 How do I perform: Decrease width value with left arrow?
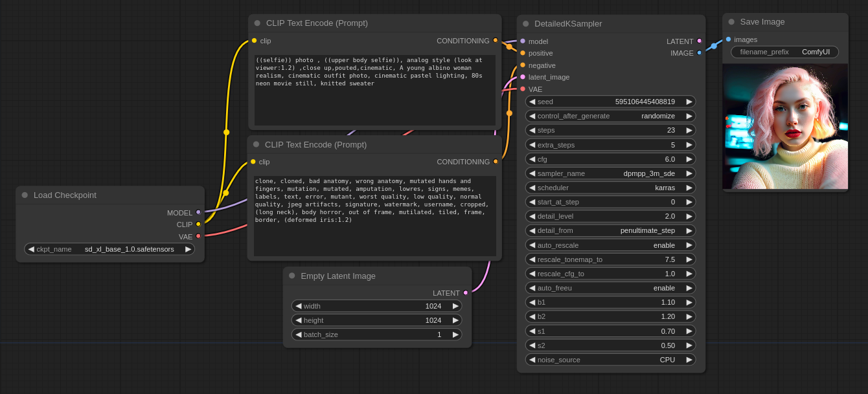click(298, 306)
